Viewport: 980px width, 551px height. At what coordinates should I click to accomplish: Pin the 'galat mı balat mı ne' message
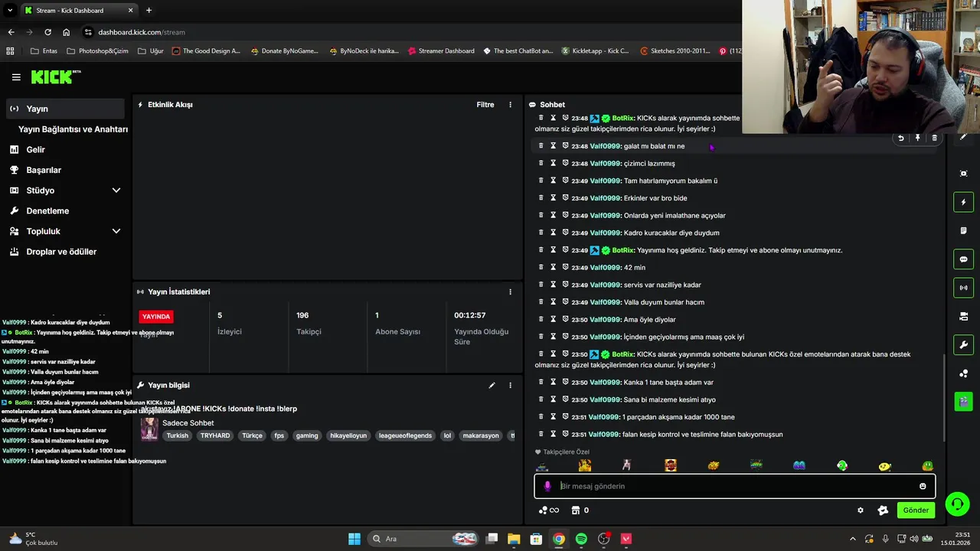pyautogui.click(x=917, y=139)
